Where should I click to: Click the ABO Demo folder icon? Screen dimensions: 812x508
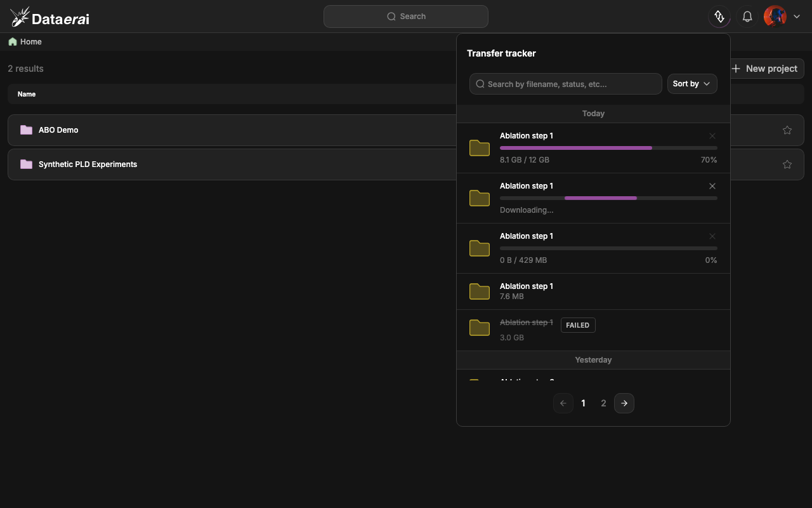click(26, 130)
